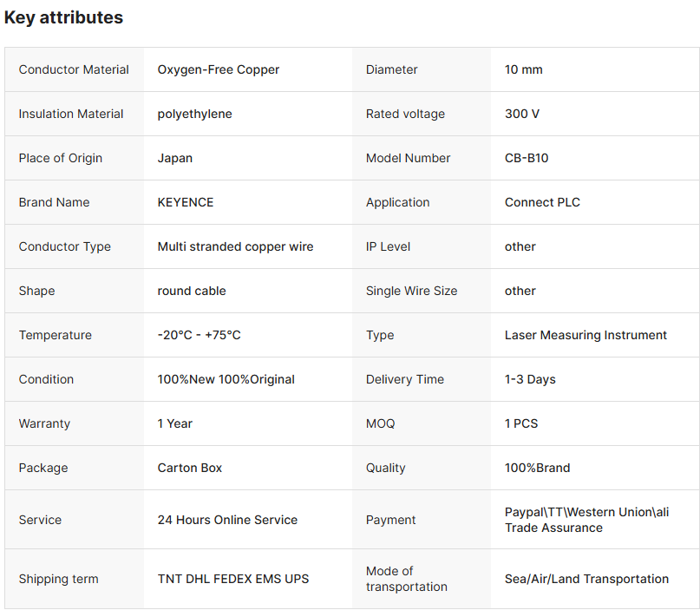
Task: Select the Japan place of origin cell
Action: click(175, 158)
